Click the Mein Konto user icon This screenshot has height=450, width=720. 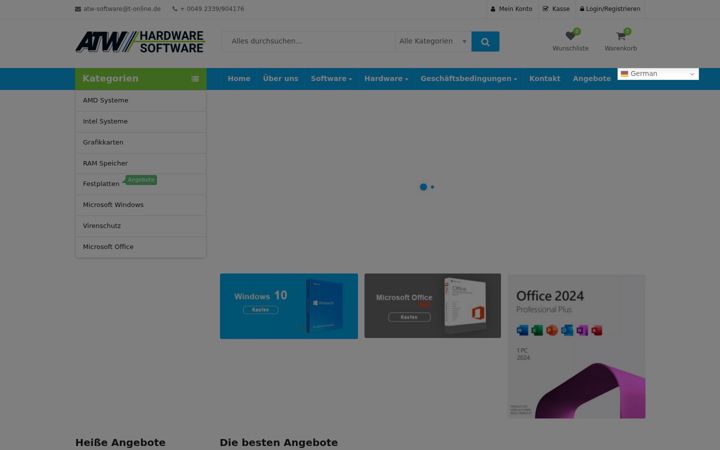pos(493,9)
